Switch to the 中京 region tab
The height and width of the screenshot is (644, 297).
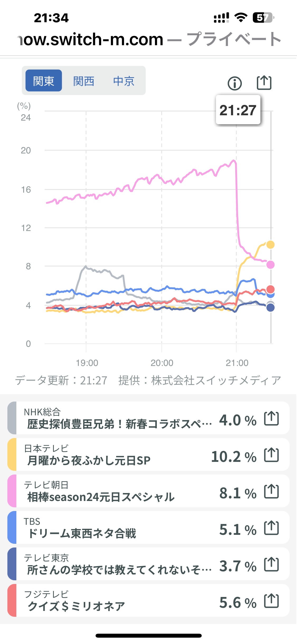[x=124, y=81]
